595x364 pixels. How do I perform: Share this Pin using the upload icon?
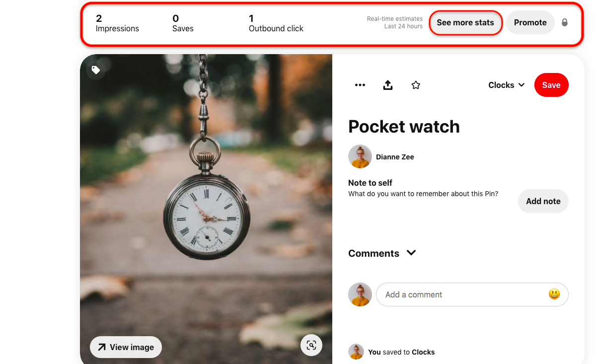pyautogui.click(x=387, y=85)
